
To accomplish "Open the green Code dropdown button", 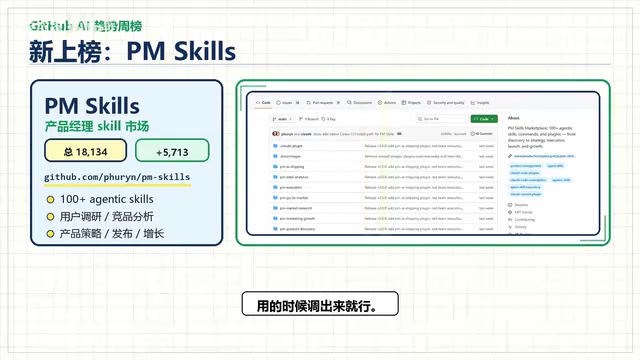I will point(484,119).
